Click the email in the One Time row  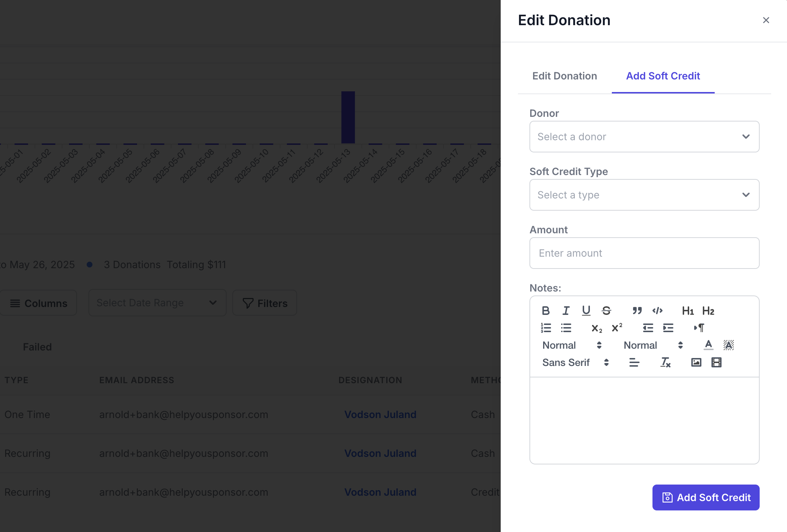click(x=183, y=414)
